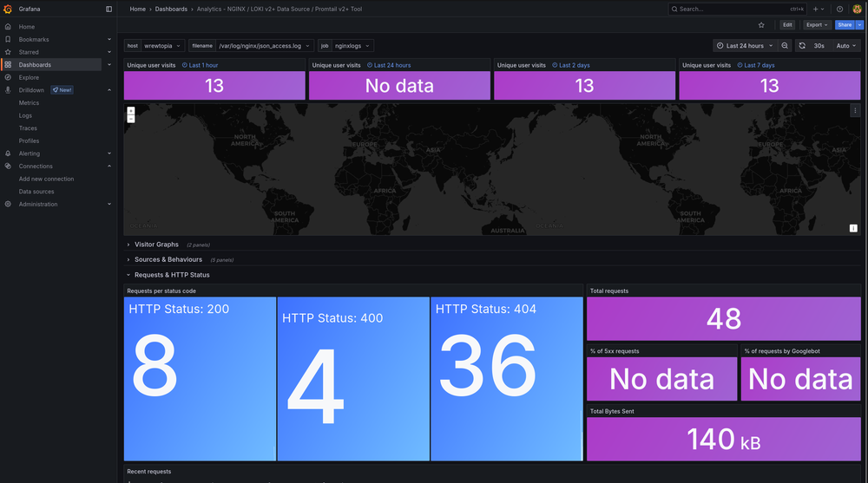The height and width of the screenshot is (483, 868).
Task: Zoom in on the world map
Action: (x=131, y=110)
